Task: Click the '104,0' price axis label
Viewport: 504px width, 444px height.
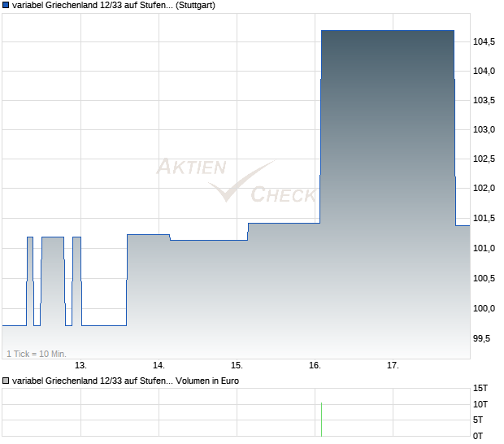Action: [x=484, y=71]
